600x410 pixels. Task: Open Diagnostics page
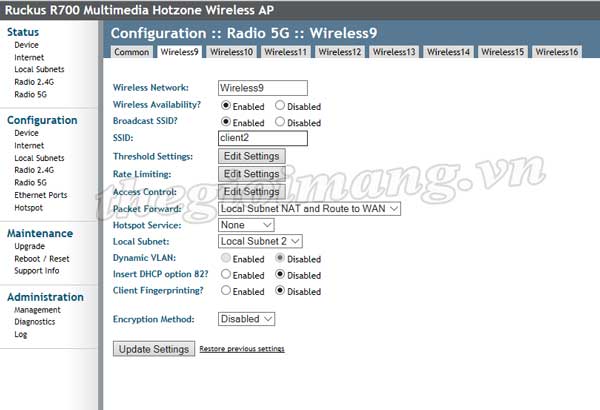coord(35,322)
